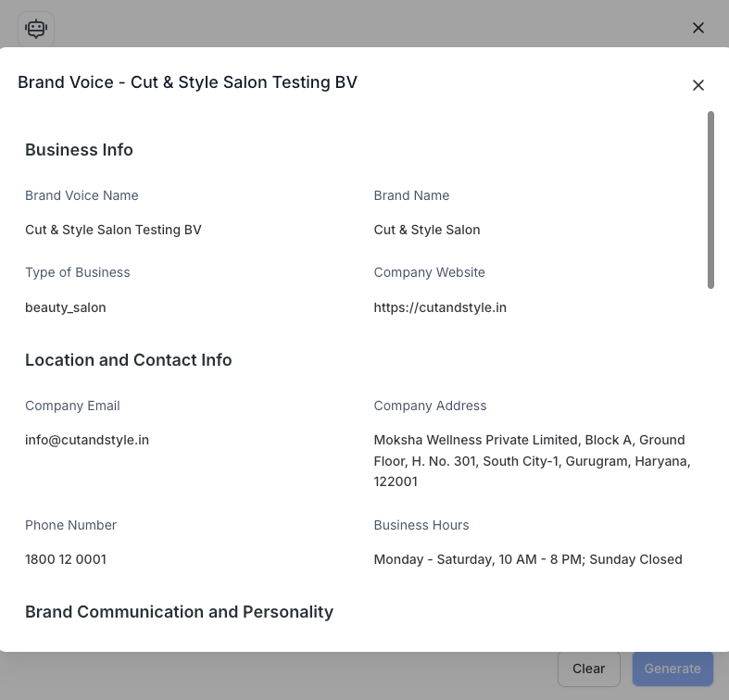Click the Company Website label
This screenshot has width=729, height=700.
pos(429,272)
